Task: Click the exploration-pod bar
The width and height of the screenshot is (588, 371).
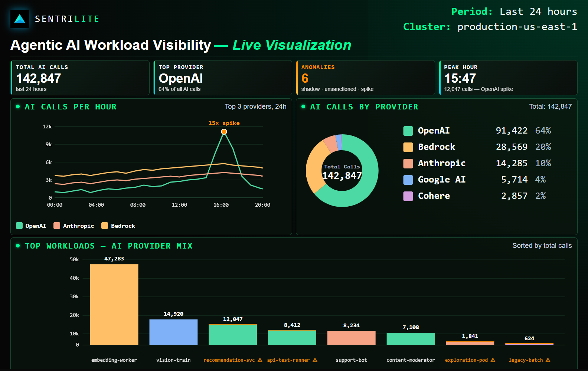Action: [470, 343]
